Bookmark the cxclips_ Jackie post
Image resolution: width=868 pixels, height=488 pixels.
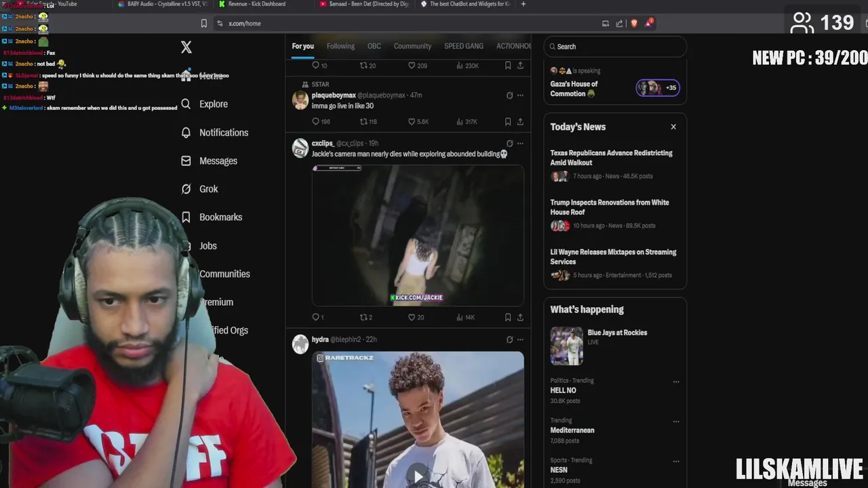click(x=508, y=317)
